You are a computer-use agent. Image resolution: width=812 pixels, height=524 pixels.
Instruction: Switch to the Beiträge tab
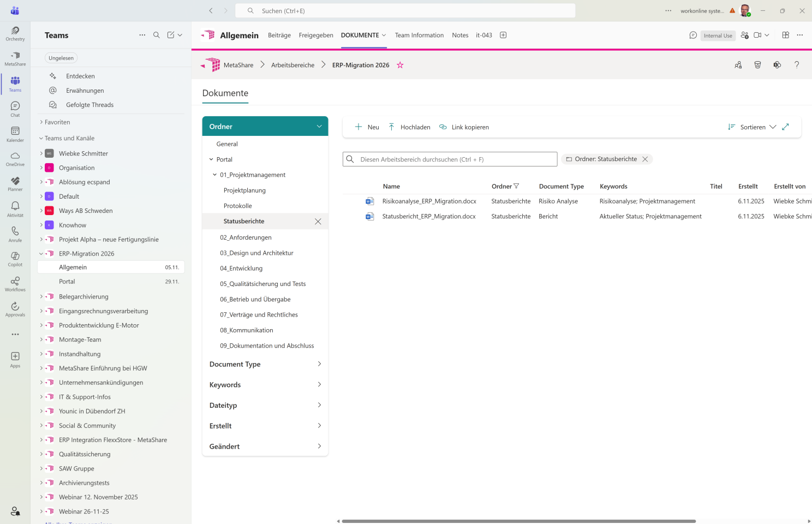coord(279,35)
